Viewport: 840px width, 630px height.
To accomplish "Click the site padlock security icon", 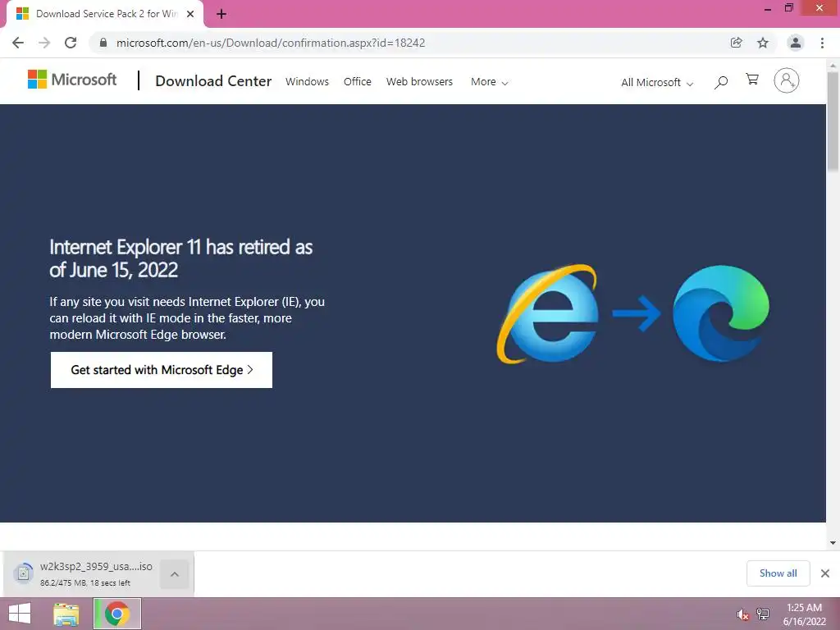I will (103, 43).
